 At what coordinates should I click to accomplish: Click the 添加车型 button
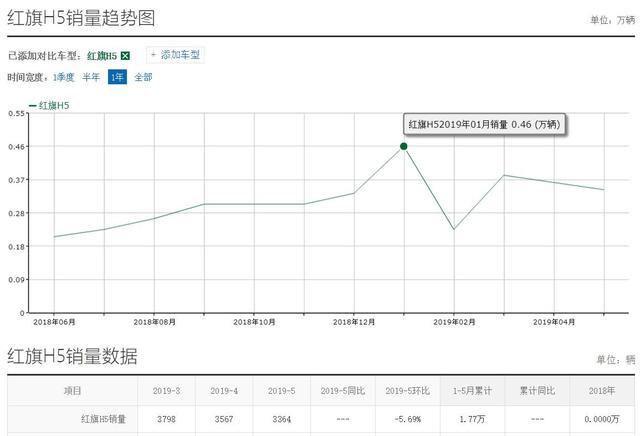pos(176,55)
